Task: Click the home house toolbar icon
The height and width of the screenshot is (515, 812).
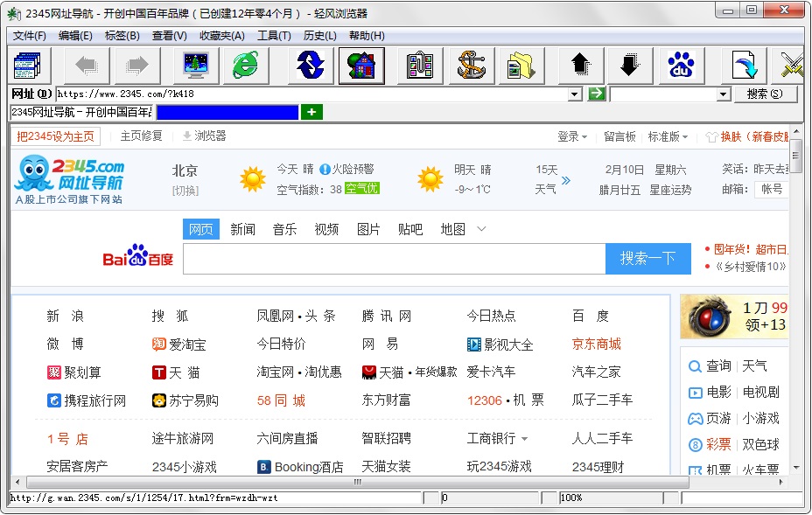Action: (x=361, y=66)
